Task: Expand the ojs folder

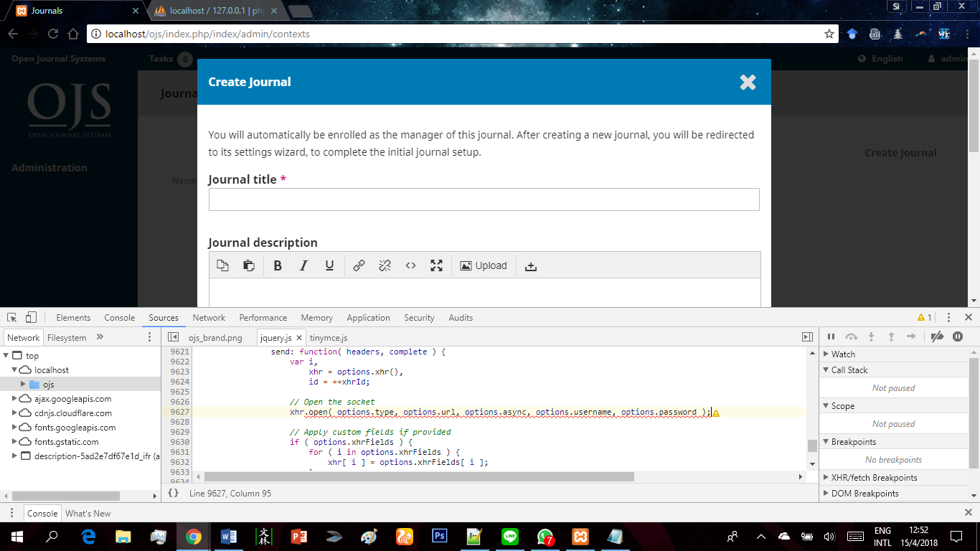Action: click(x=24, y=385)
